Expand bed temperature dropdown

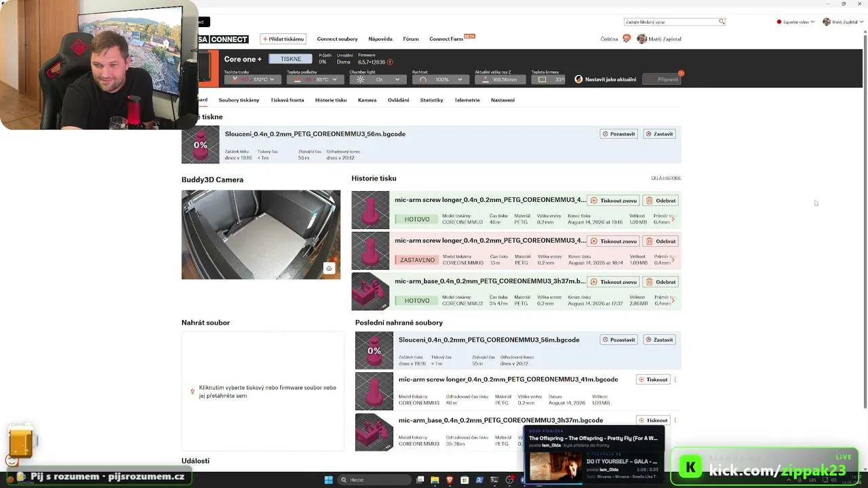click(334, 79)
